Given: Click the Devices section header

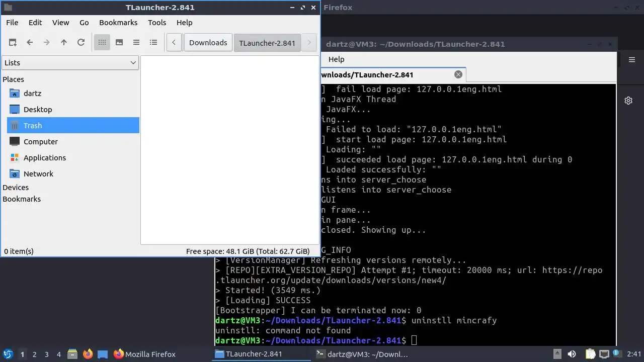Looking at the screenshot, I should tap(16, 188).
